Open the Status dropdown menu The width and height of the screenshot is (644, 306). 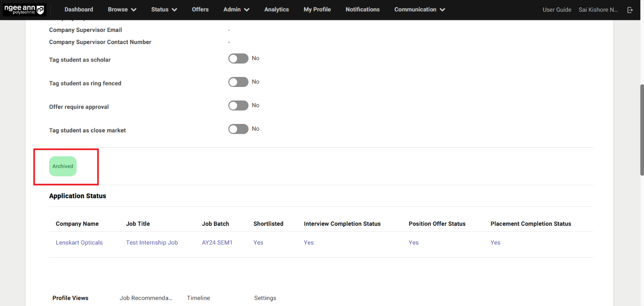tap(164, 9)
